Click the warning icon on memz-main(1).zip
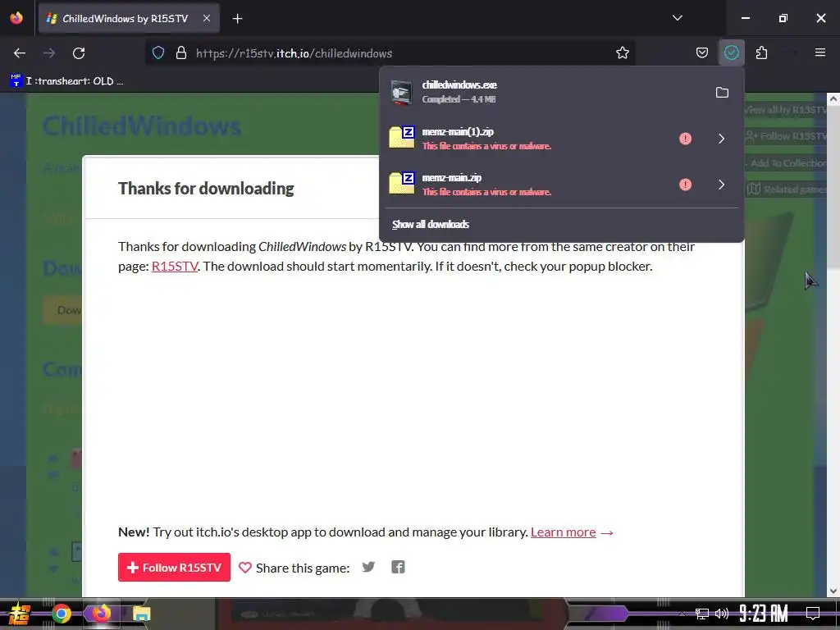Viewport: 840px width, 630px height. pyautogui.click(x=685, y=139)
